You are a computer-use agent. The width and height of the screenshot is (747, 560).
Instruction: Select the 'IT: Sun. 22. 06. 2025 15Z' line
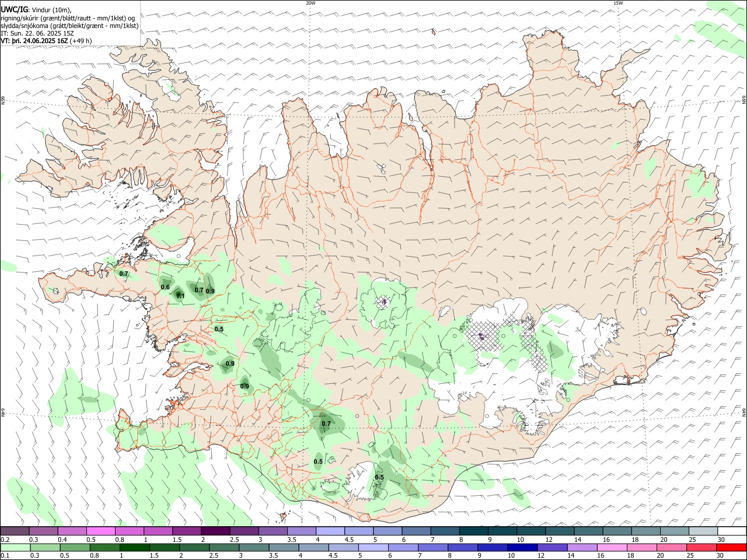(37, 33)
